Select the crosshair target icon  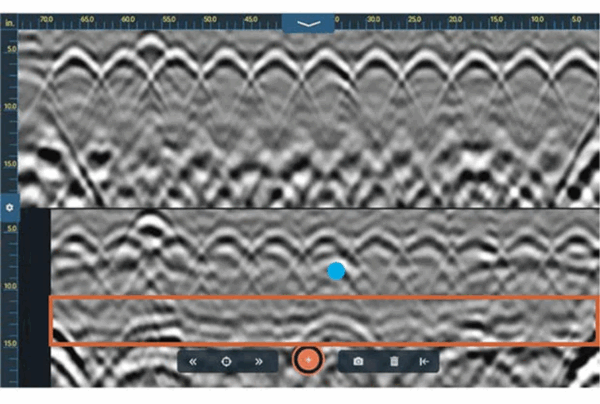[226, 362]
